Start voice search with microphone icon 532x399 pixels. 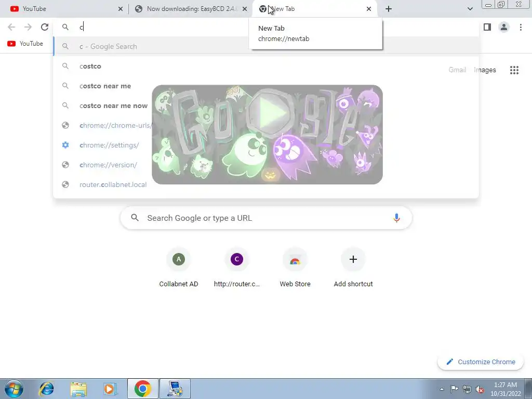pos(396,218)
